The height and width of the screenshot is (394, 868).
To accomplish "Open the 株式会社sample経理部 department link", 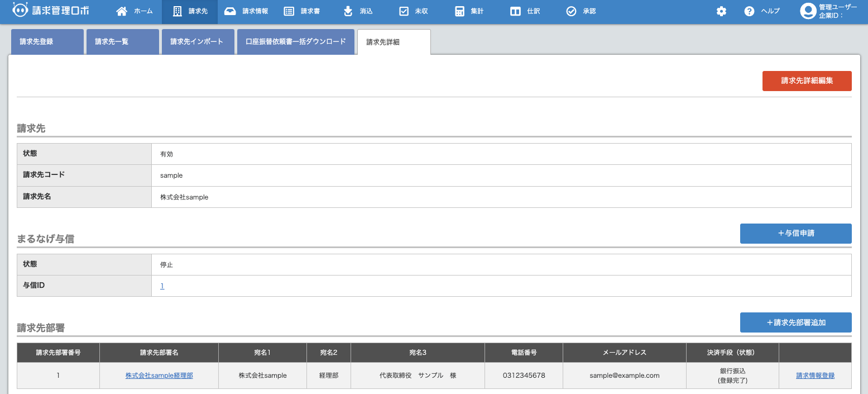I will coord(159,375).
